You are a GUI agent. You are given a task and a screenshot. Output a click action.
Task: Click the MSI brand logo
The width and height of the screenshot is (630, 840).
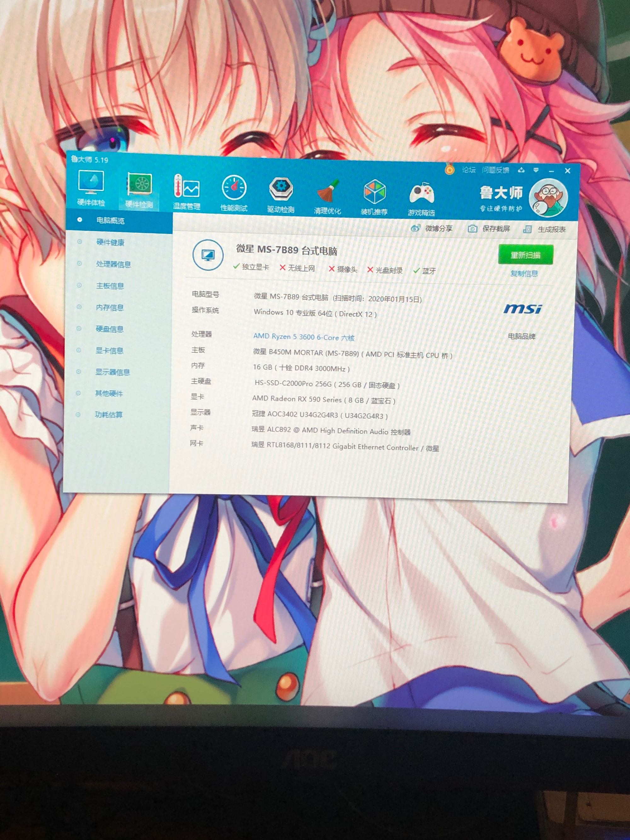523,309
